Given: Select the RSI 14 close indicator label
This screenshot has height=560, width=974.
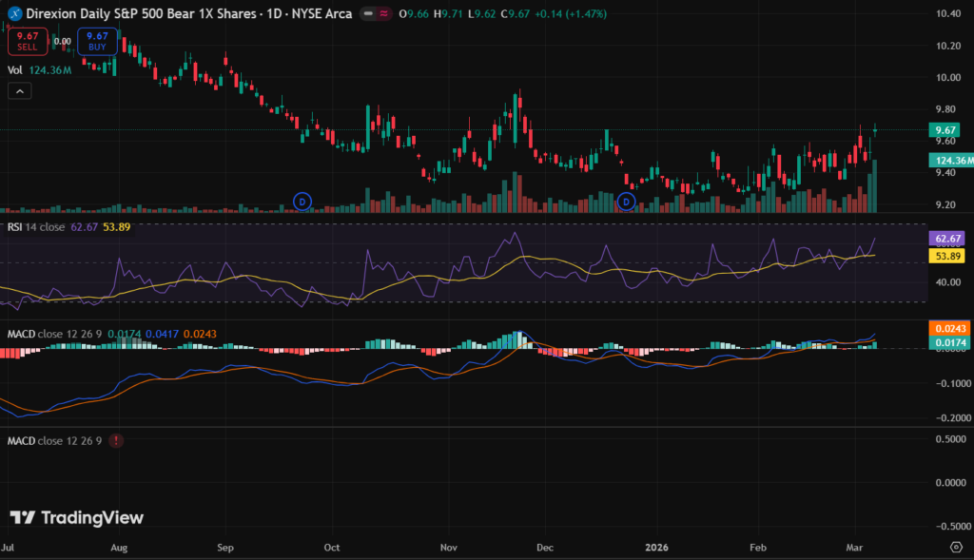Looking at the screenshot, I should point(36,227).
